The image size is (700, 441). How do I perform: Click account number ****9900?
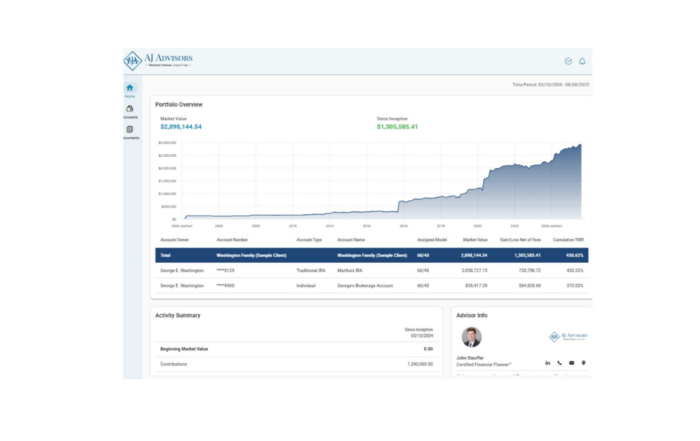pyautogui.click(x=225, y=286)
